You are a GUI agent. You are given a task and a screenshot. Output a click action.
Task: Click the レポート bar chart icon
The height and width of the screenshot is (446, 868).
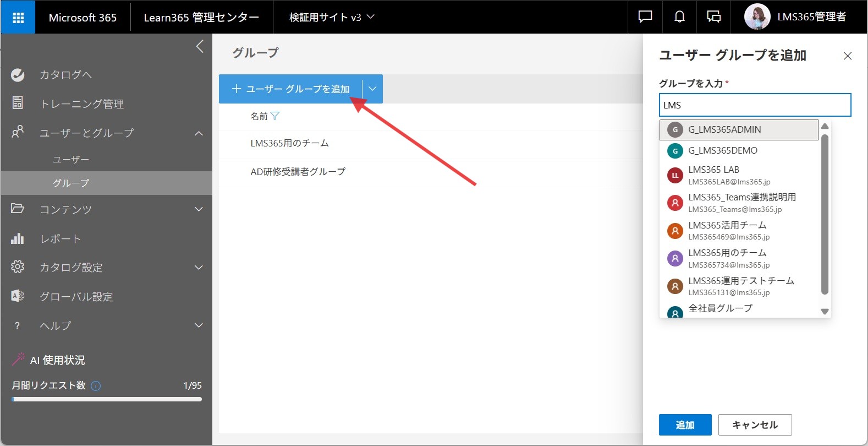pyautogui.click(x=18, y=238)
